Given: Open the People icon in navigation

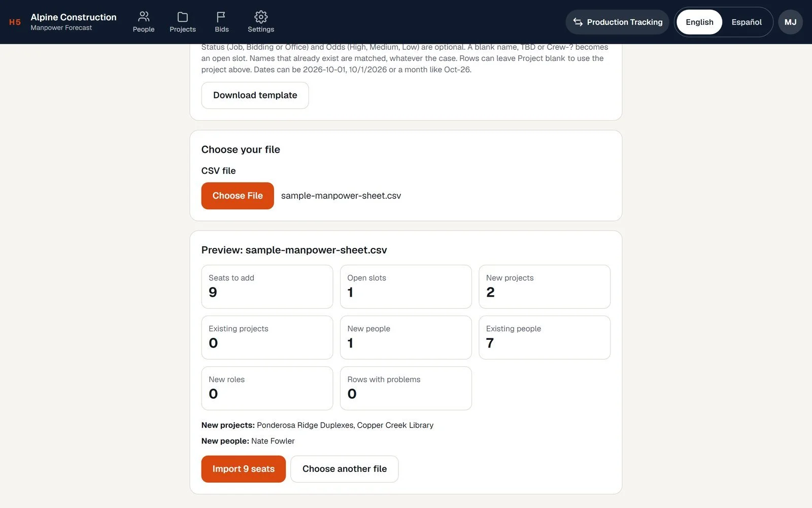Looking at the screenshot, I should (x=144, y=17).
